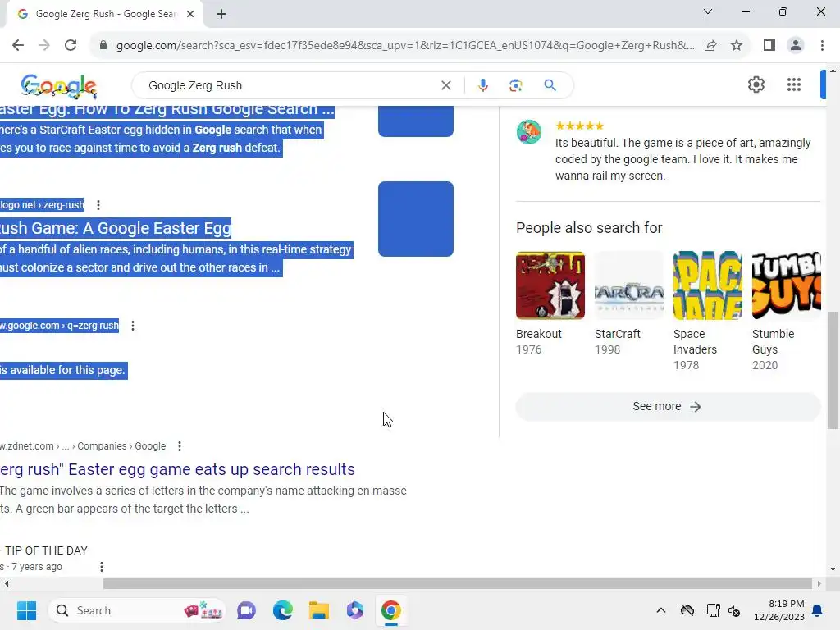The height and width of the screenshot is (630, 840).
Task: Open the browser side panel
Action: 769,46
